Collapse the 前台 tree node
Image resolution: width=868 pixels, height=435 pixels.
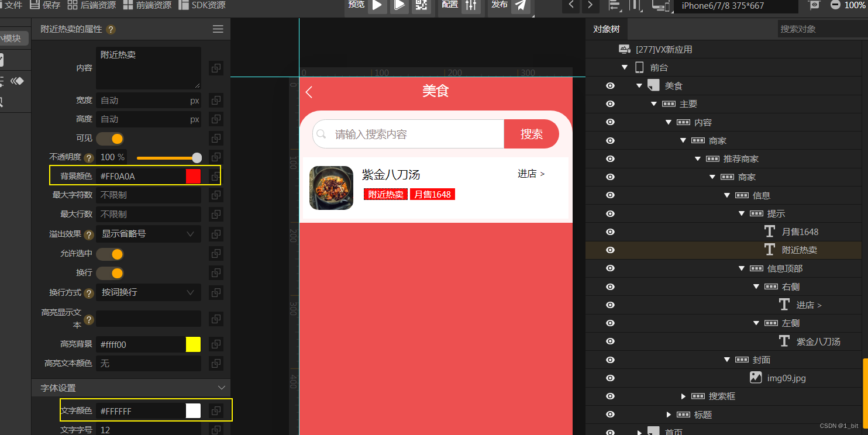[x=625, y=68]
